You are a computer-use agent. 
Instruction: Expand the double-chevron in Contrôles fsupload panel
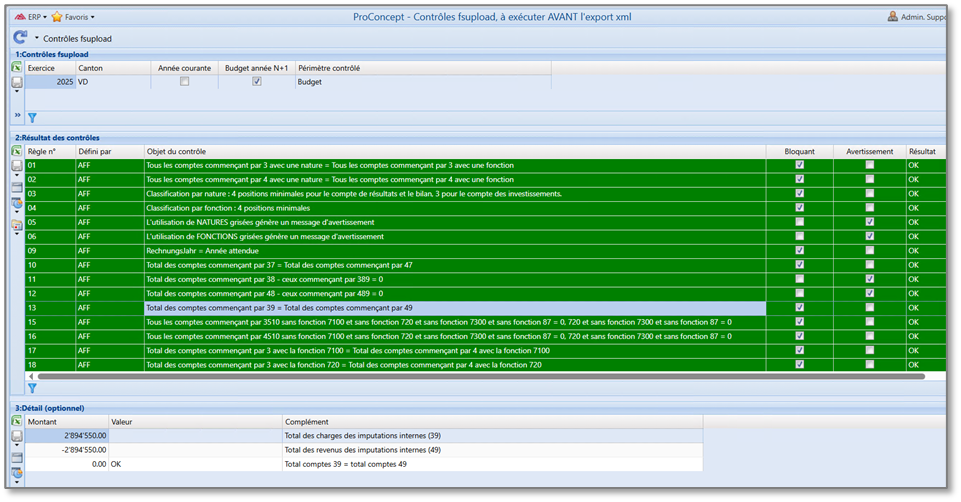[17, 115]
